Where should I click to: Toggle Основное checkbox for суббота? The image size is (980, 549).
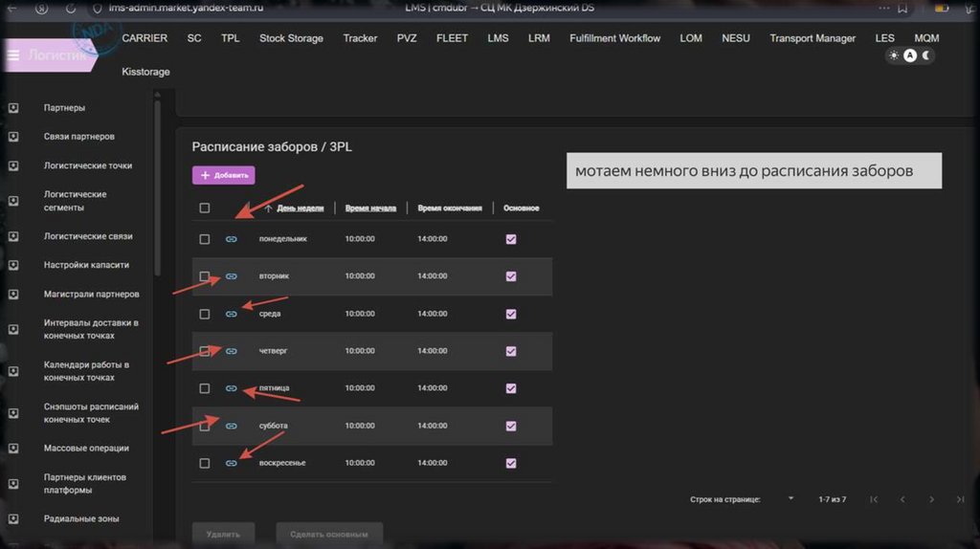click(x=511, y=426)
